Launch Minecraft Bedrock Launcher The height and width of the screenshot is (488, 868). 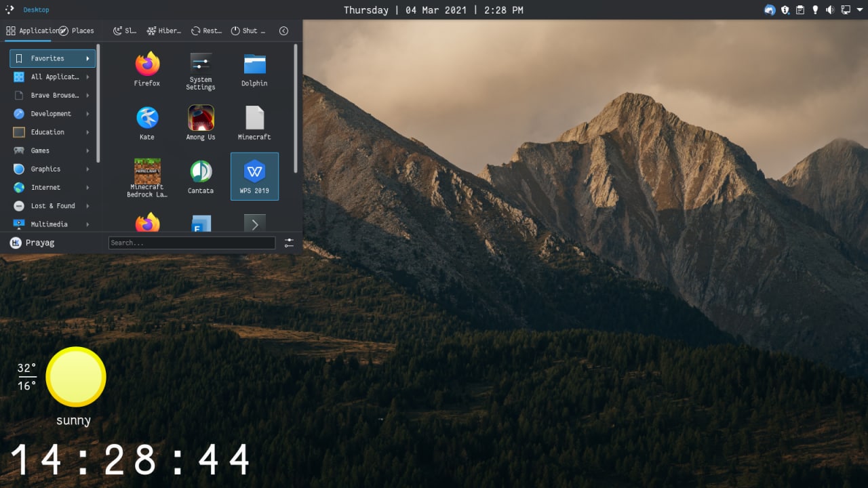tap(147, 177)
